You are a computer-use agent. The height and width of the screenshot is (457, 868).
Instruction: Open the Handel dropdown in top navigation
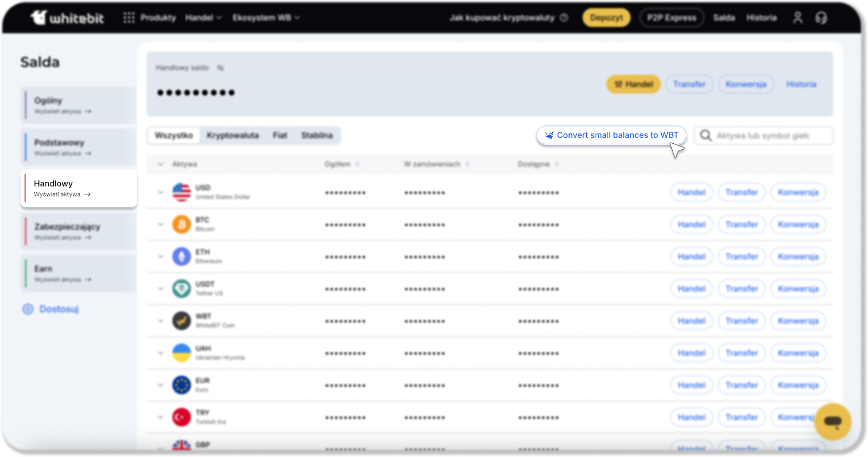[203, 18]
